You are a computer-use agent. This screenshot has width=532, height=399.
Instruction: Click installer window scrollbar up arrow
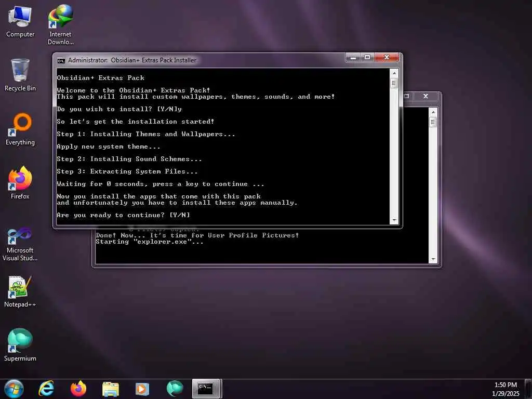(x=394, y=73)
